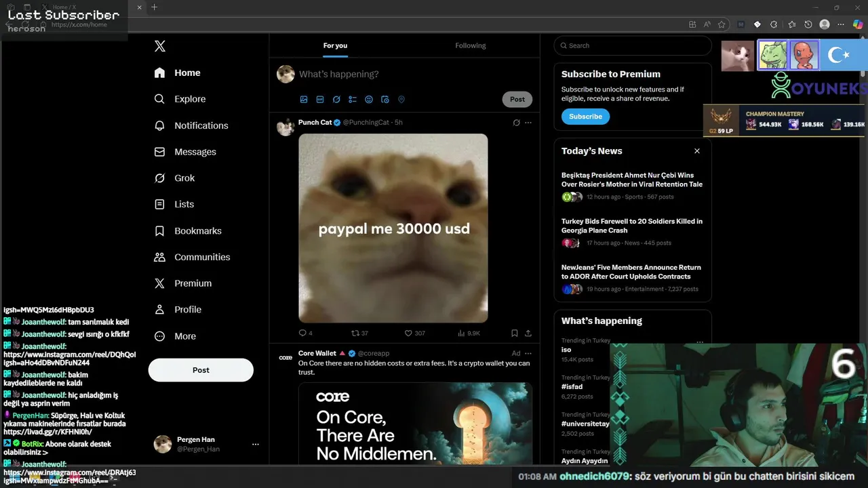Open browser history icon
The width and height of the screenshot is (868, 488).
pyautogui.click(x=808, y=24)
